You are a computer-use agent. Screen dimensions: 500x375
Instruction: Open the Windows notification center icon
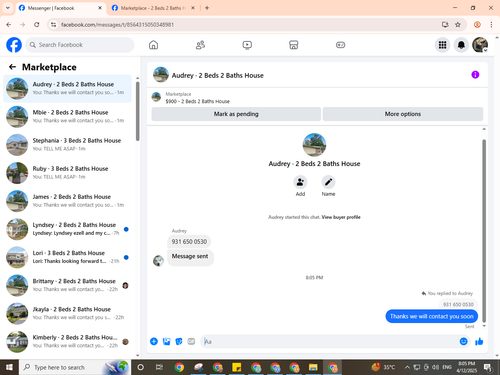pos(488,367)
